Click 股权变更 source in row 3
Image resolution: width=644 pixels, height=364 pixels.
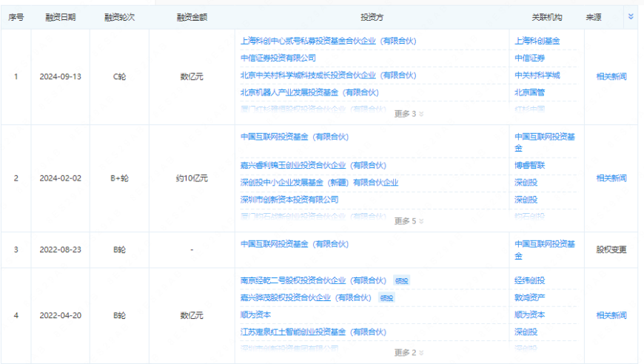click(x=611, y=249)
